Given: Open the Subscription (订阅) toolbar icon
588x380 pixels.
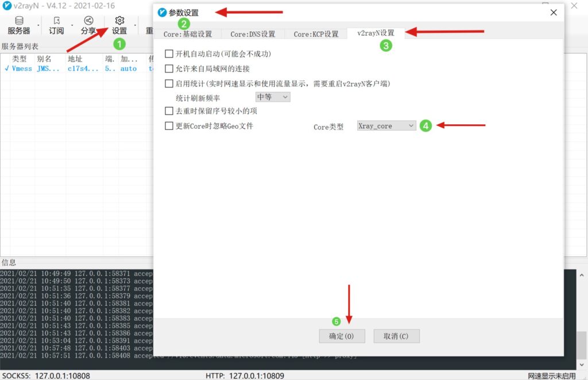Looking at the screenshot, I should click(x=56, y=25).
